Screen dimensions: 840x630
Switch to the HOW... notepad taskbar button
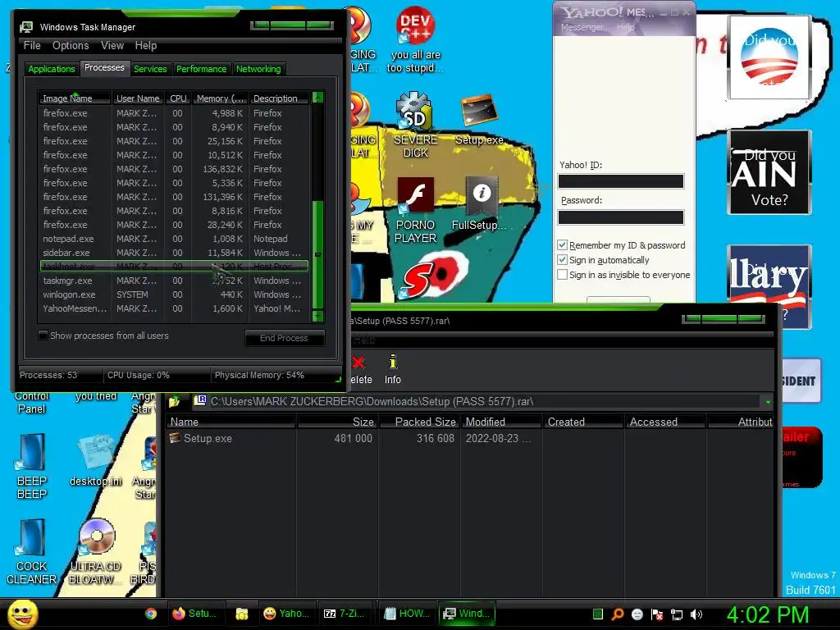[407, 614]
